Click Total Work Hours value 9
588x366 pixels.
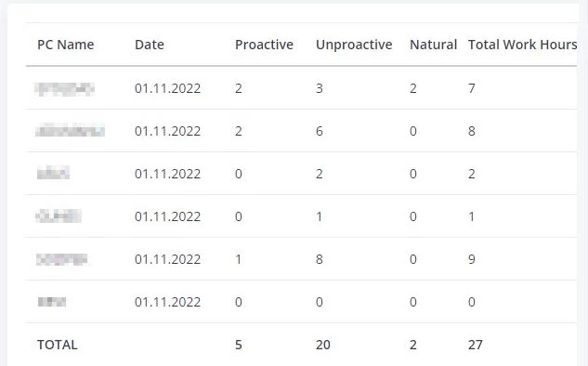(472, 259)
